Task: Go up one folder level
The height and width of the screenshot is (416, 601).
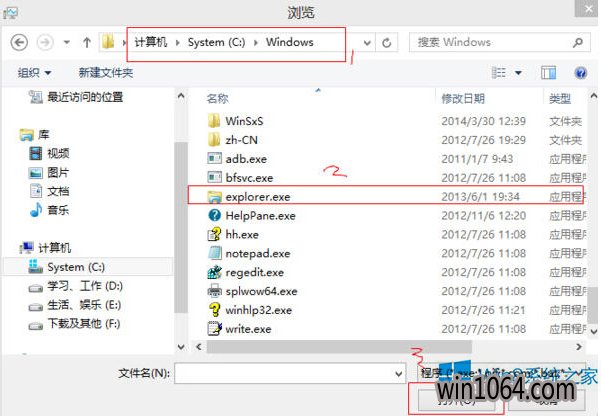Action: 87,42
